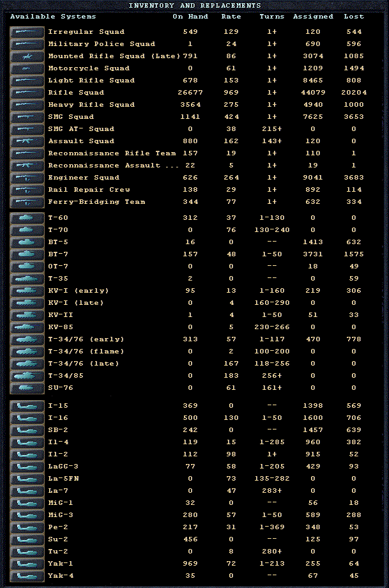Screen dimensions: 389x588
Task: Select the Rate column header
Action: (x=231, y=17)
